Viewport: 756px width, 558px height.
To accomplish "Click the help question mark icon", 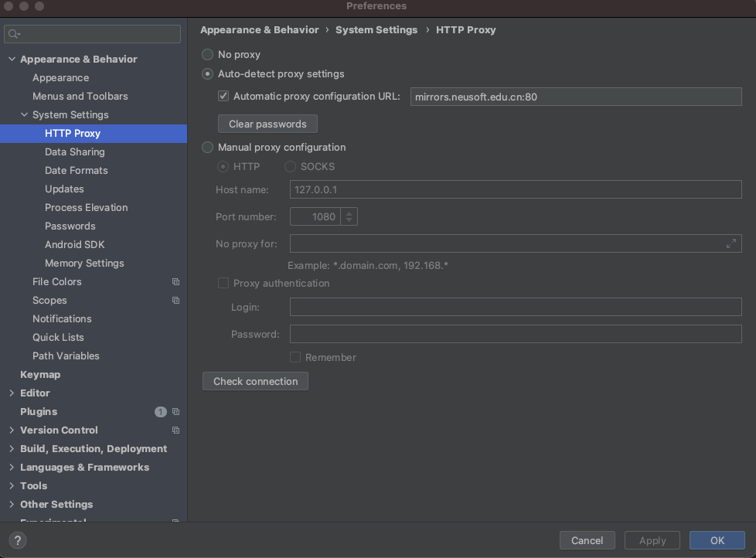I will pyautogui.click(x=16, y=540).
